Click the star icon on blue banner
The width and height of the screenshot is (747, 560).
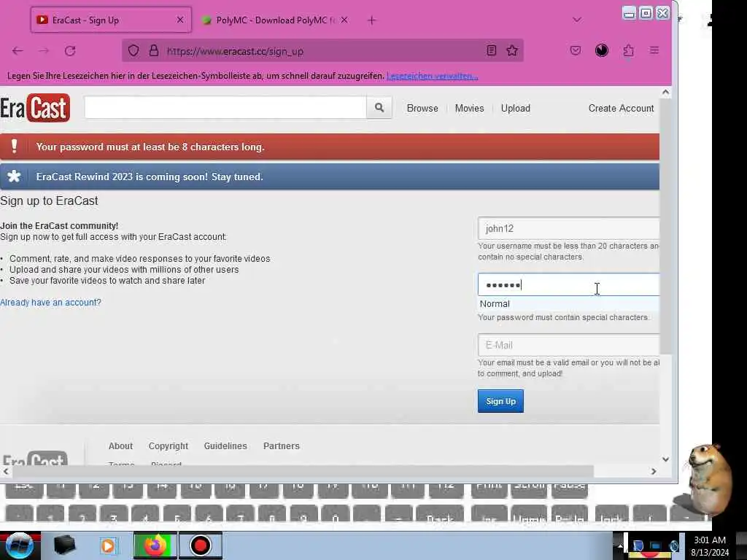coord(15,176)
